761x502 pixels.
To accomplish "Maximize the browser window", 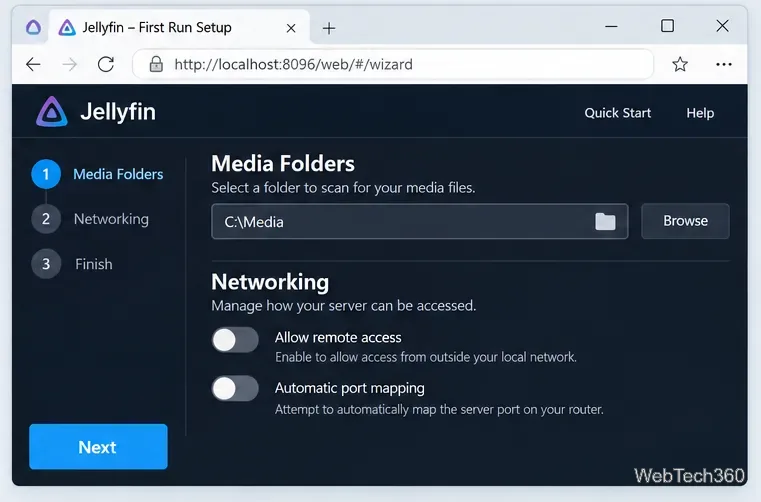I will click(x=667, y=26).
